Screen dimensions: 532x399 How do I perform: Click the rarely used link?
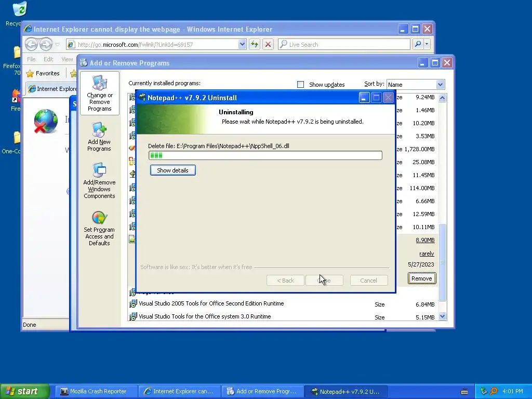pos(427,254)
